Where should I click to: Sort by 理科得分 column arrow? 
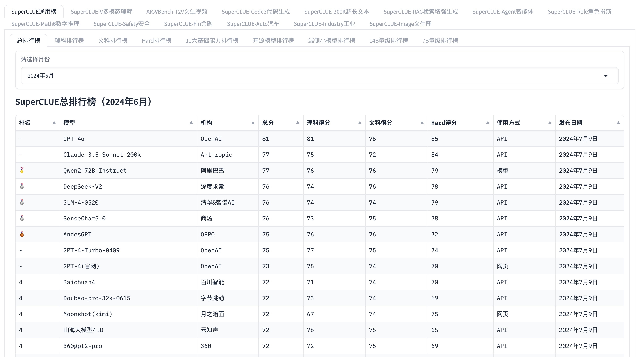[x=360, y=123]
